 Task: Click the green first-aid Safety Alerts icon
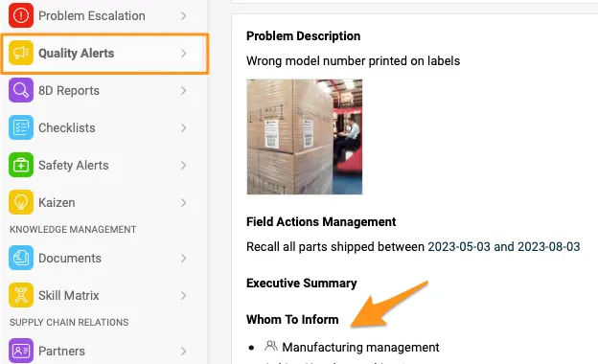(x=21, y=165)
